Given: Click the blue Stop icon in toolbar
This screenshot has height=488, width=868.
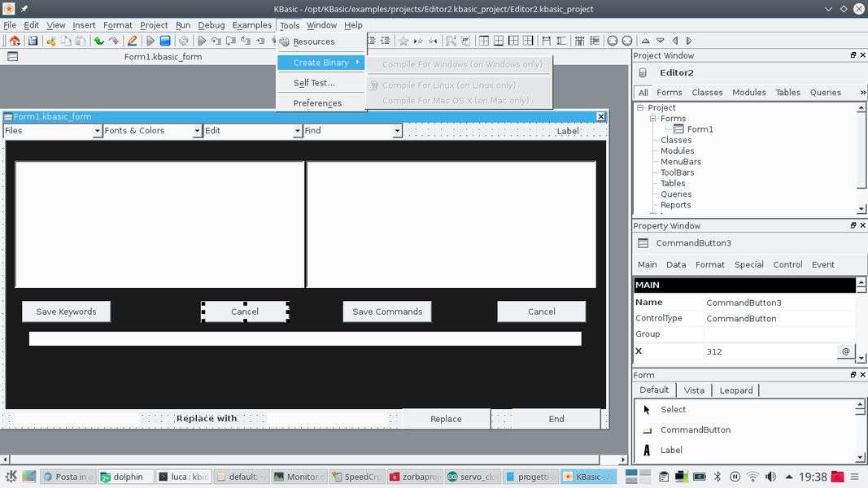Looking at the screenshot, I should (x=165, y=41).
